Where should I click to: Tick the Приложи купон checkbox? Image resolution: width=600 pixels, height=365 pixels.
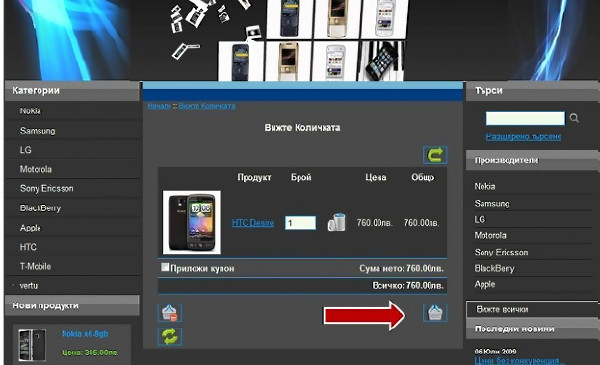[x=165, y=267]
